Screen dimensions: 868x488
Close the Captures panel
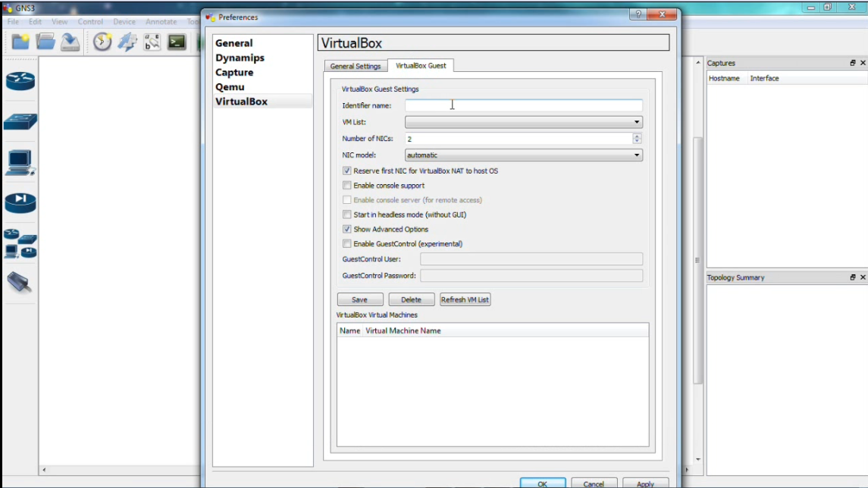863,63
